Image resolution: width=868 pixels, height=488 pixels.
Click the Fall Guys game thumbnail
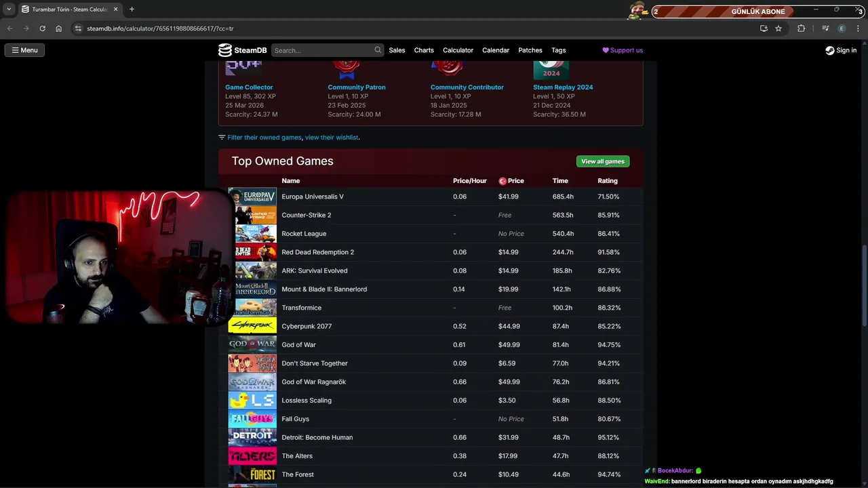pos(252,419)
